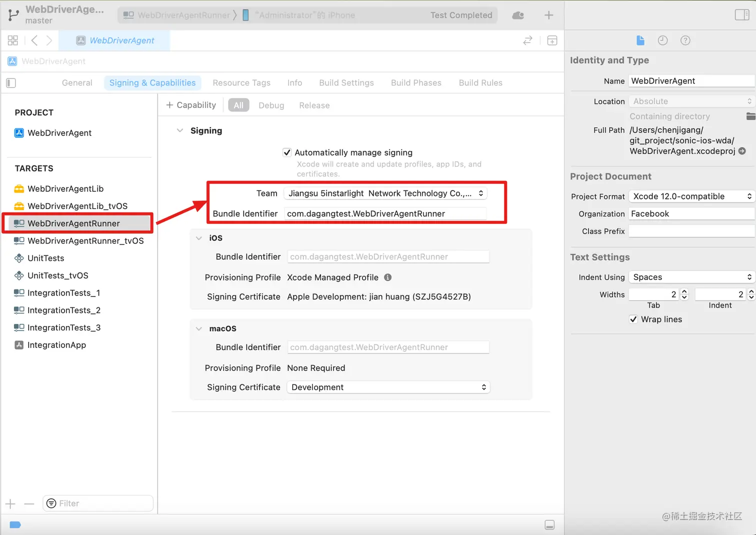
Task: Open the Location Absolute dropdown
Action: [x=691, y=101]
